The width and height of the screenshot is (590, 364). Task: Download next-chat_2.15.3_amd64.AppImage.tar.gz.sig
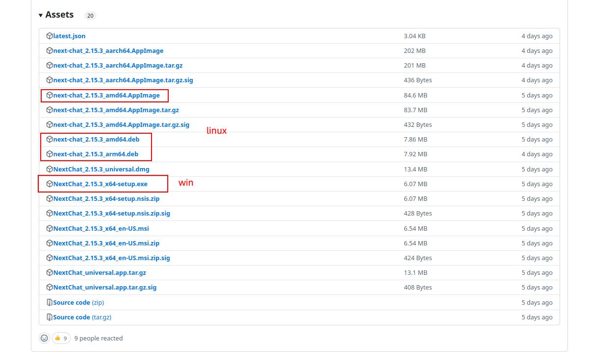click(x=121, y=124)
